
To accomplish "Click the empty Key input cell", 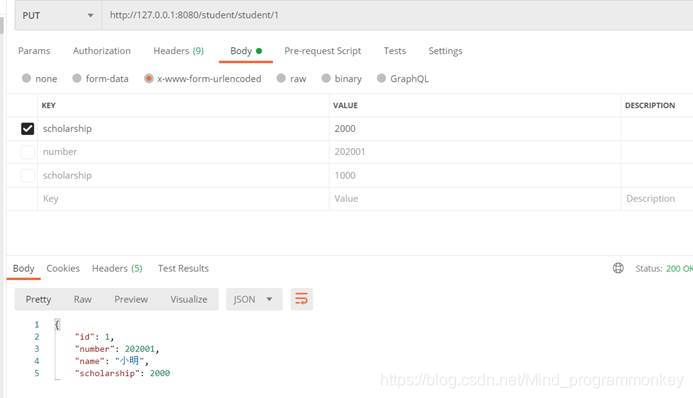I will pyautogui.click(x=183, y=199).
